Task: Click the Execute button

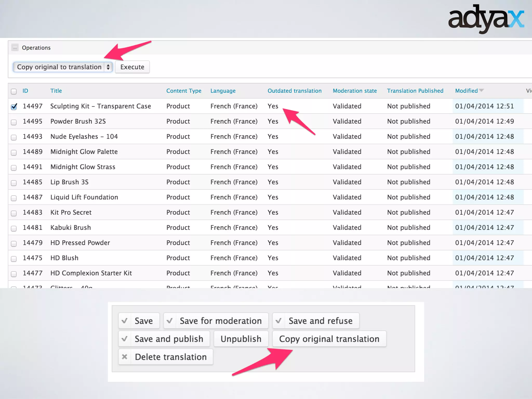Action: 132,67
